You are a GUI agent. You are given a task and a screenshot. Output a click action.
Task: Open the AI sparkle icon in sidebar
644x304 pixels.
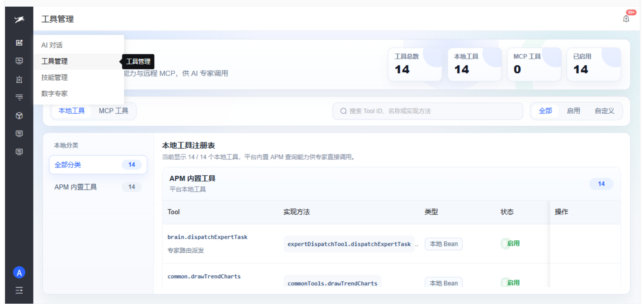pyautogui.click(x=19, y=42)
